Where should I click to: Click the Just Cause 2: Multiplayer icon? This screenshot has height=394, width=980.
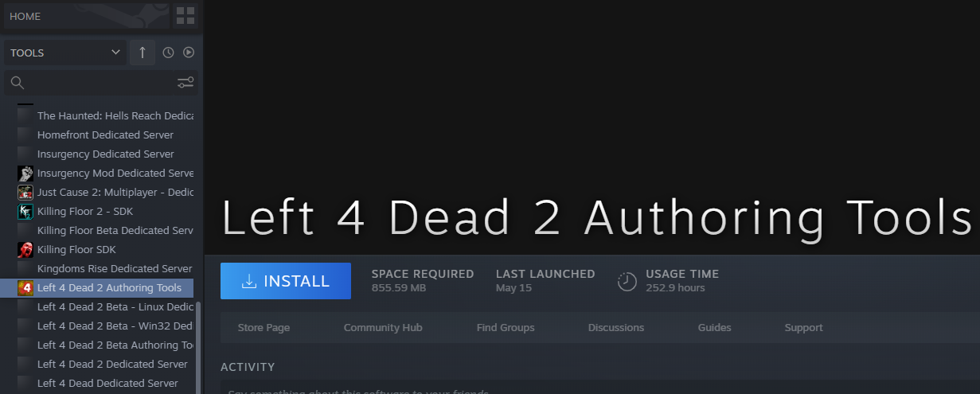[x=25, y=192]
